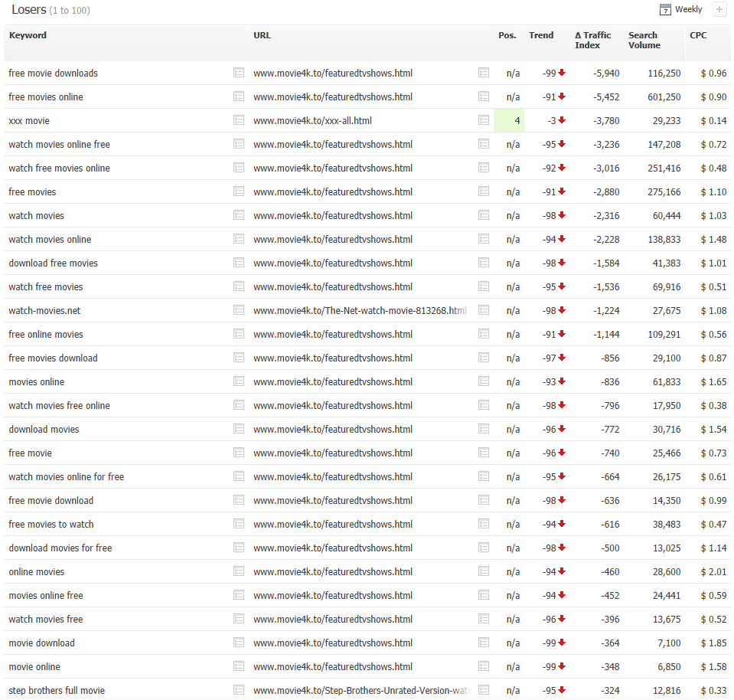Image resolution: width=734 pixels, height=700 pixels.
Task: Select search volume value 6,850
Action: 669,666
